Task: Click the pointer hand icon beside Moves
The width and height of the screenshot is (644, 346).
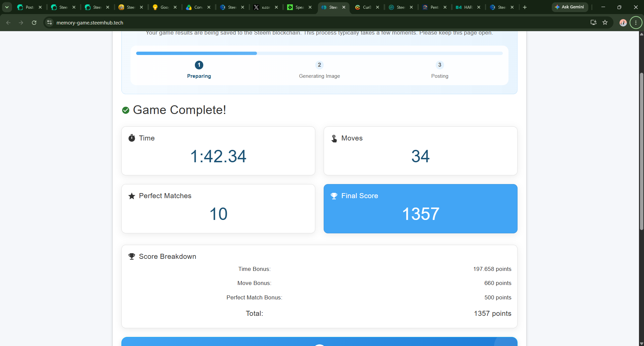Action: [334, 138]
